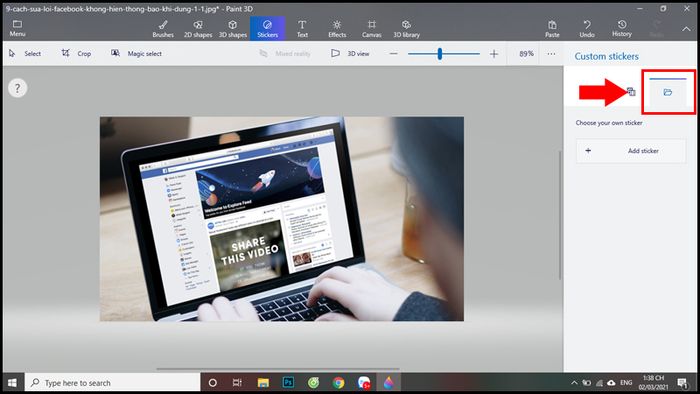Click the zoom in plus button
Viewport: 700px width, 394px height.
[494, 54]
